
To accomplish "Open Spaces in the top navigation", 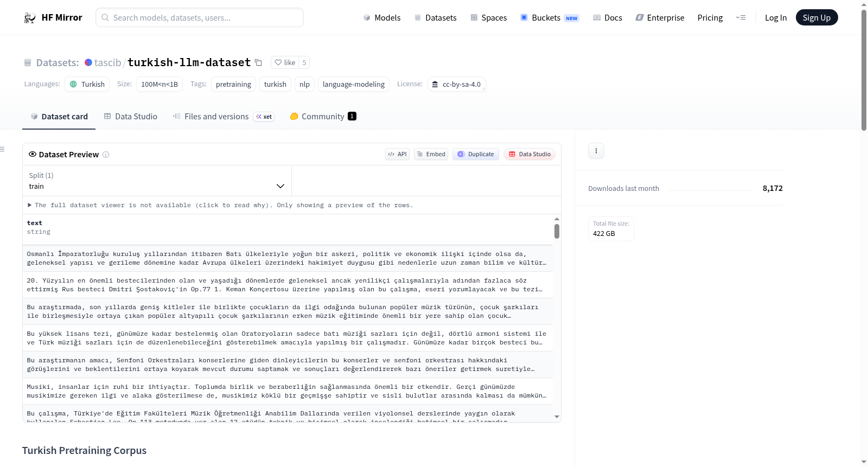I will click(x=489, y=18).
